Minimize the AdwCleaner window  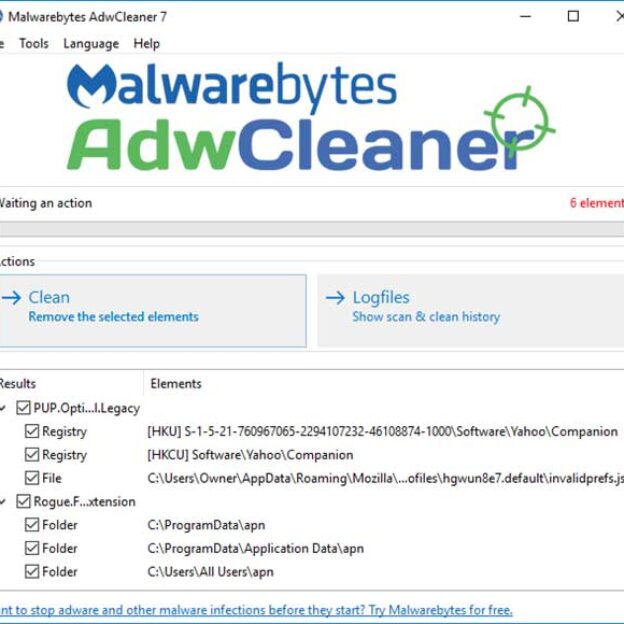point(525,16)
